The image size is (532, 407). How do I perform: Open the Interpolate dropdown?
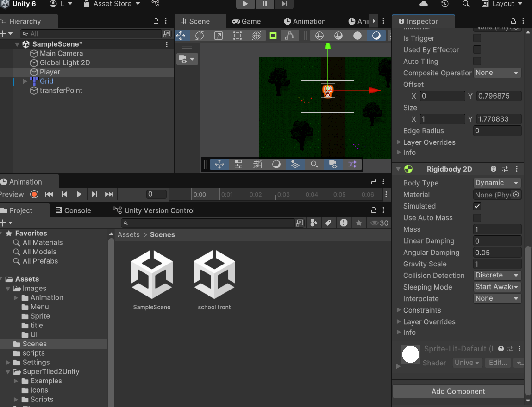tap(497, 298)
